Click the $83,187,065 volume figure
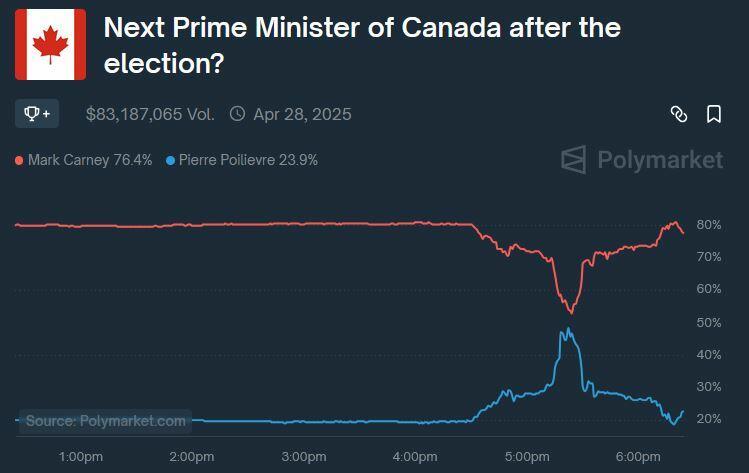 (150, 114)
